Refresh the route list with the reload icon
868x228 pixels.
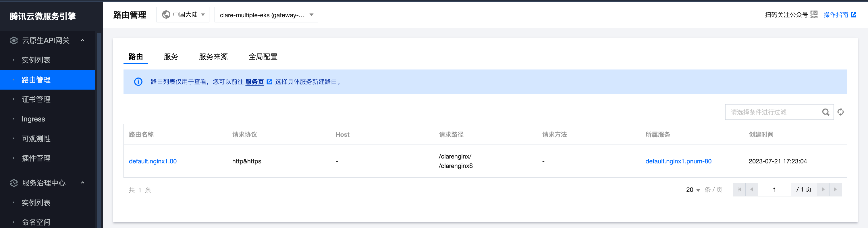click(x=840, y=112)
